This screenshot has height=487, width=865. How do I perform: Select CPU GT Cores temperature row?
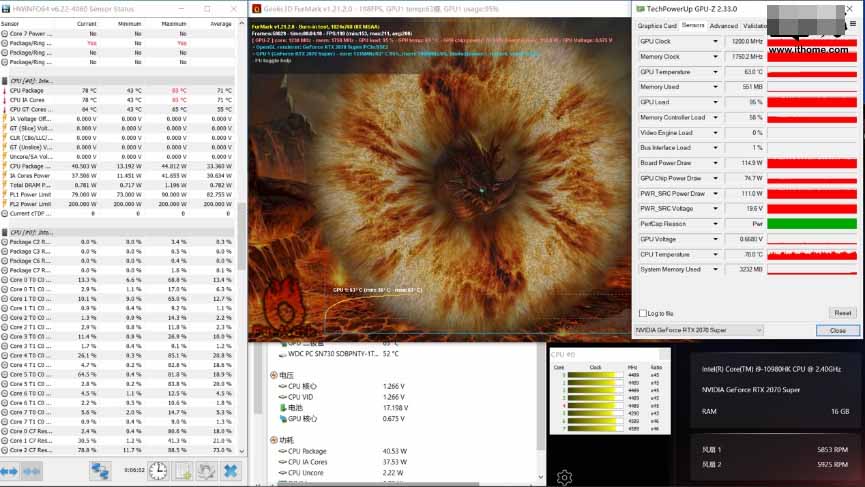tap(117, 109)
